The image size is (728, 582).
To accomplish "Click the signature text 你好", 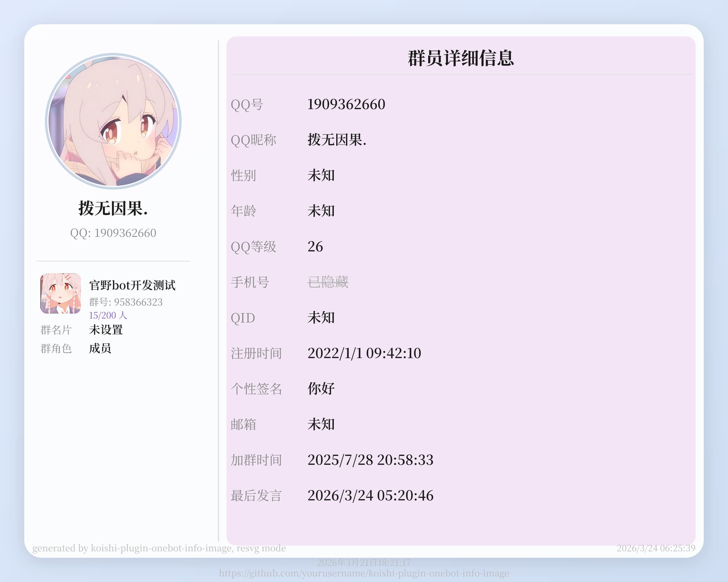I will 321,389.
